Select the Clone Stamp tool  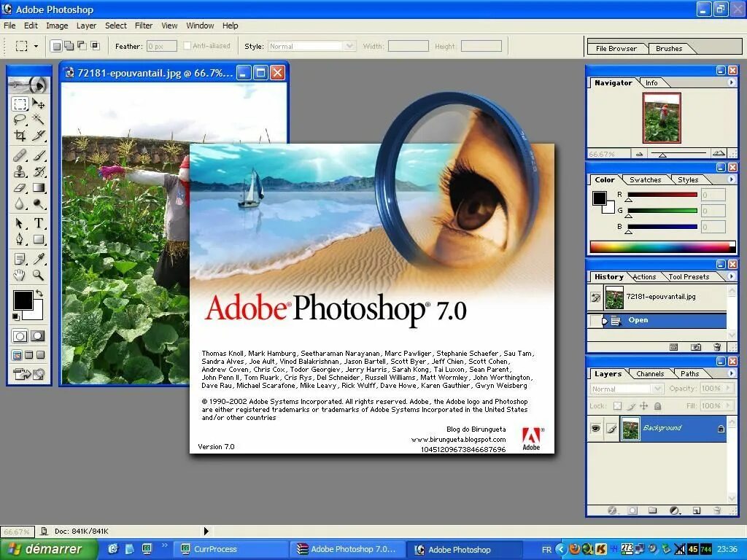tap(18, 171)
